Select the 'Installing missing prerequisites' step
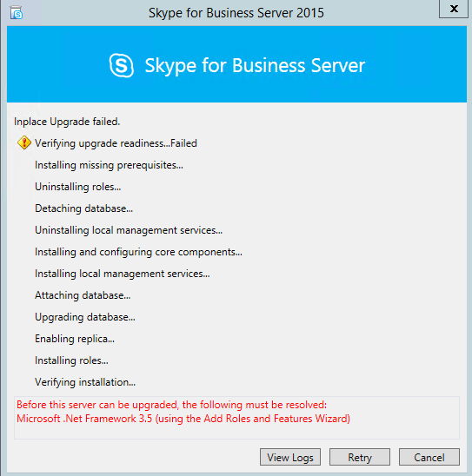 [109, 165]
